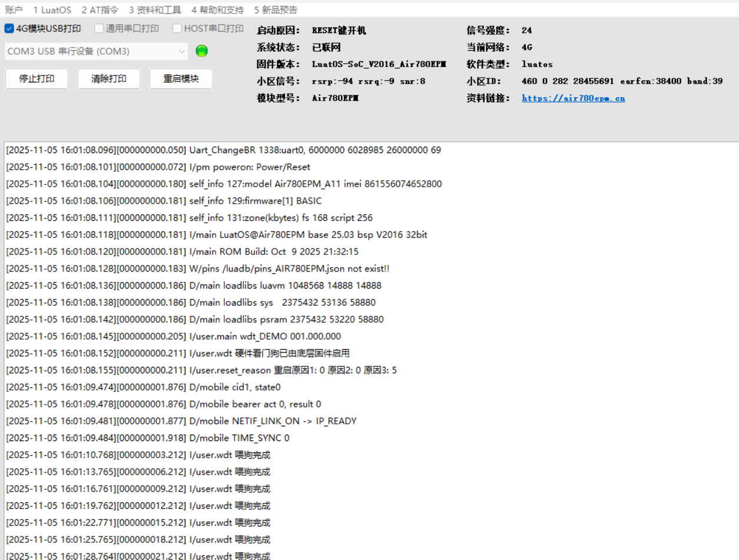739x560 pixels.
Task: Open the 账户 menu
Action: point(14,10)
